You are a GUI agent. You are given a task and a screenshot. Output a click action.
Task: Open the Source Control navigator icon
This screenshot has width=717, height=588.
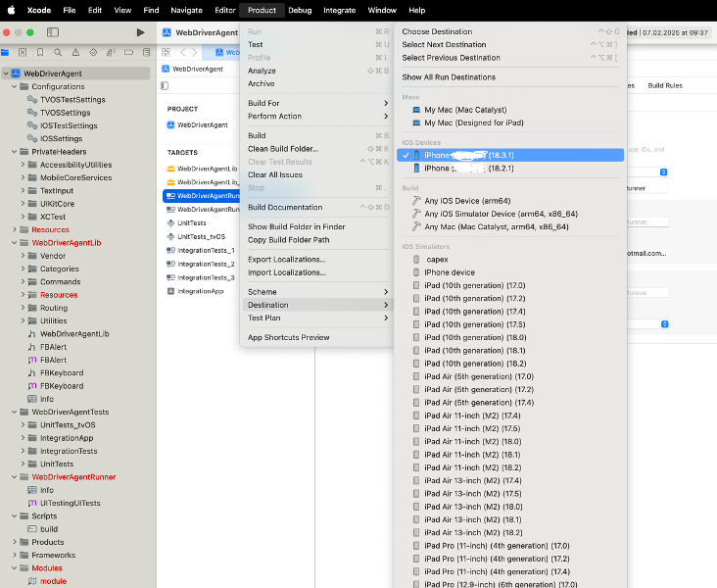(23, 53)
